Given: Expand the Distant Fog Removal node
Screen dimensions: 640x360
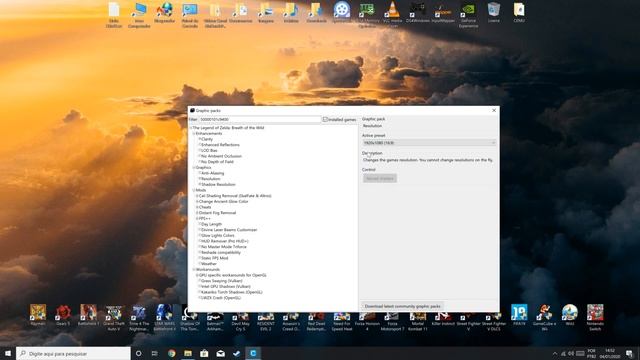Looking at the screenshot, I should [197, 213].
